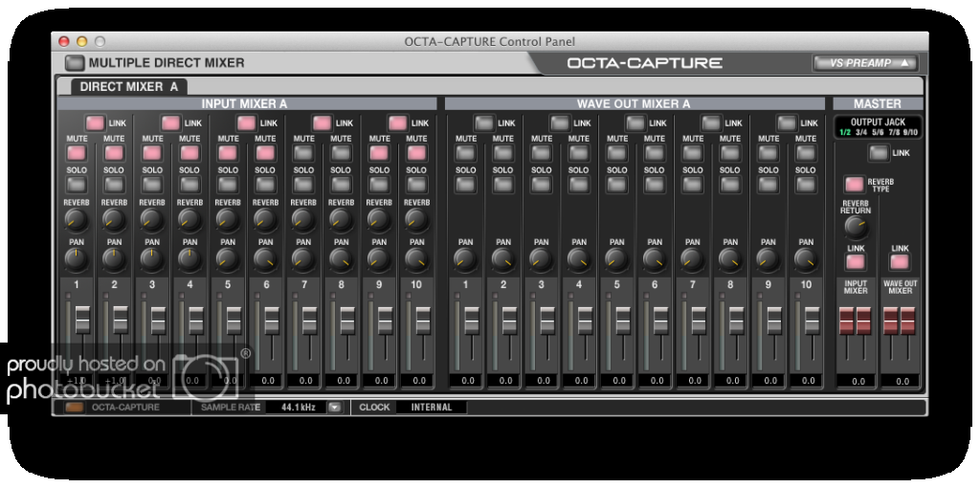Solo input mixer channel 9

click(x=379, y=185)
